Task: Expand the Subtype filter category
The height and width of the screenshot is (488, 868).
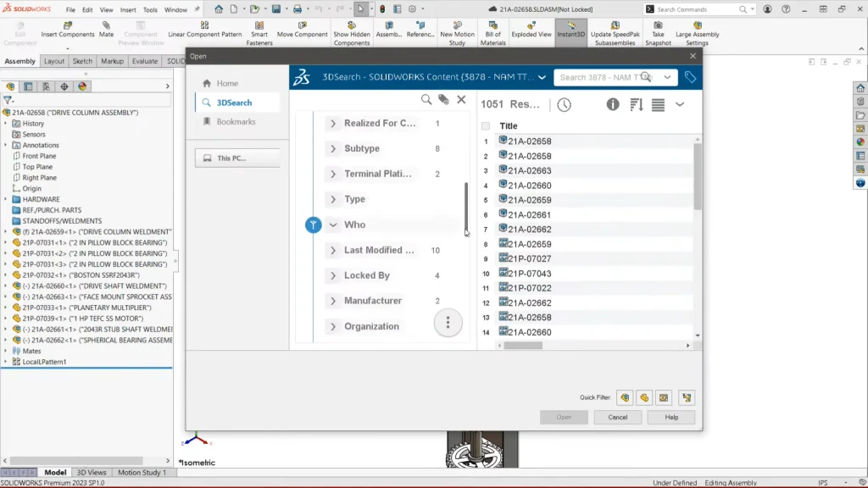Action: [x=333, y=148]
